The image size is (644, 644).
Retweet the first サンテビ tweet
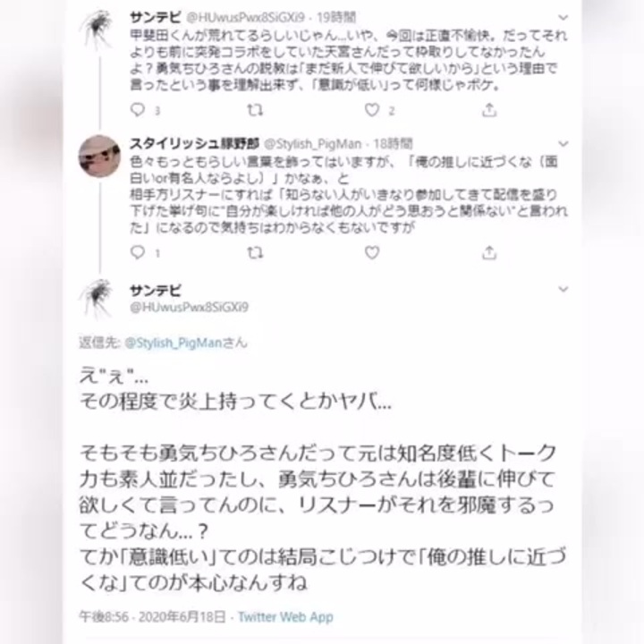tap(255, 110)
